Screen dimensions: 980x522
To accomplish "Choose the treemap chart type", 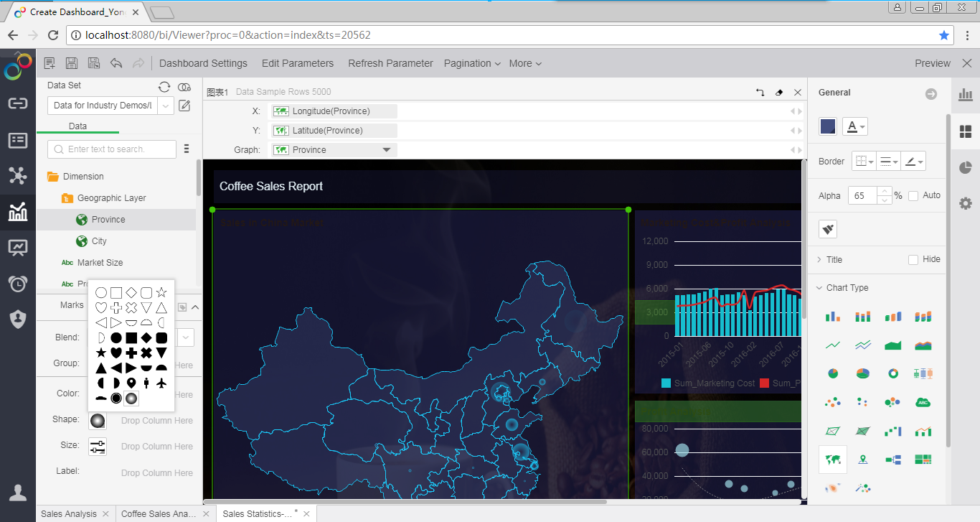I will click(923, 460).
